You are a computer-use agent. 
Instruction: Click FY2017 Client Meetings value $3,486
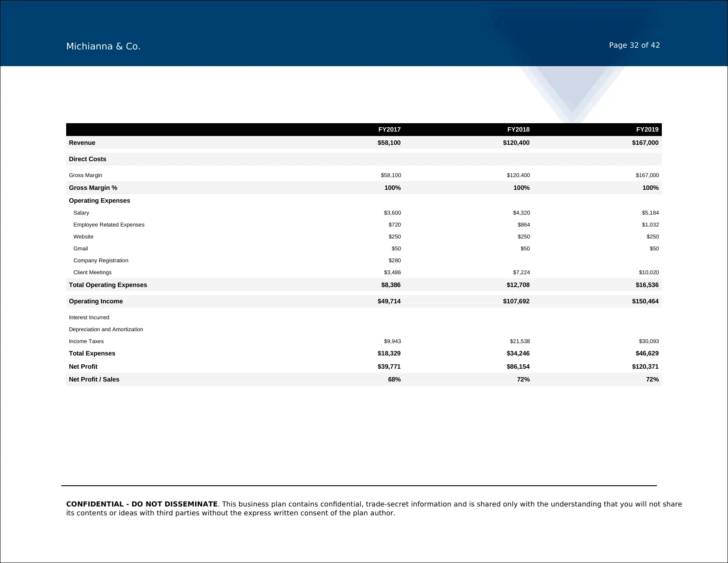coord(392,272)
